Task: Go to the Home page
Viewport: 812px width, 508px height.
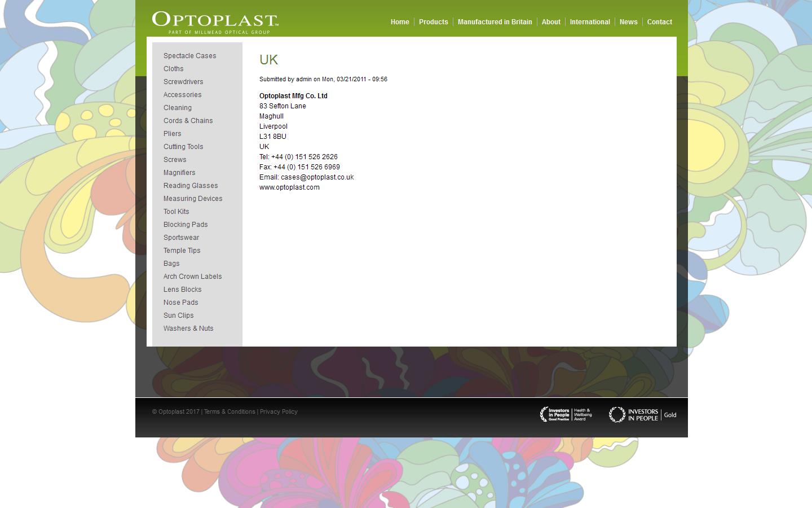Action: tap(400, 22)
